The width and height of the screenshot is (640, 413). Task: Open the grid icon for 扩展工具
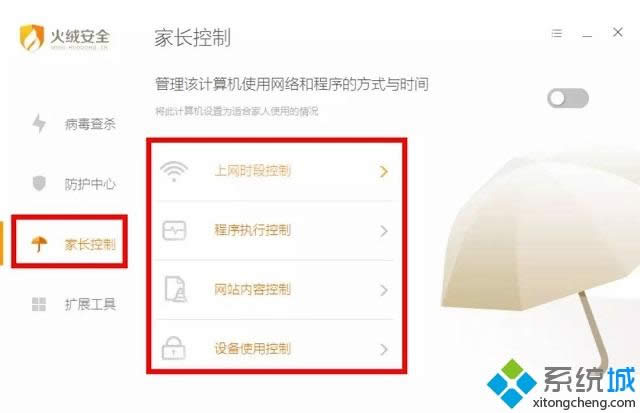39,304
